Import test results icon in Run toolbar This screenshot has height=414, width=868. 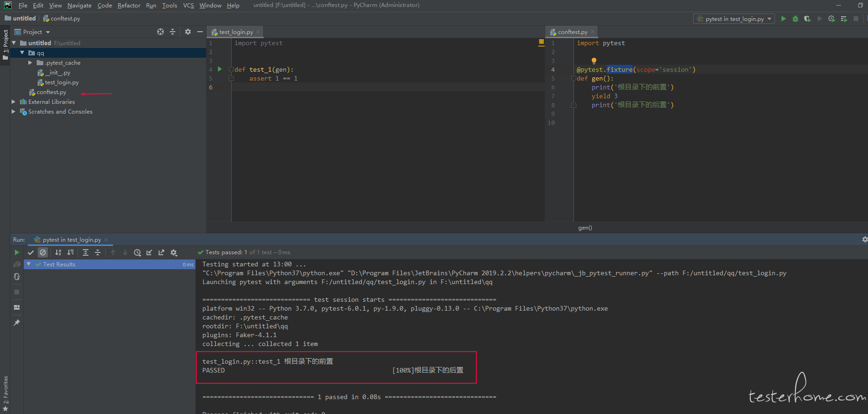pyautogui.click(x=149, y=252)
